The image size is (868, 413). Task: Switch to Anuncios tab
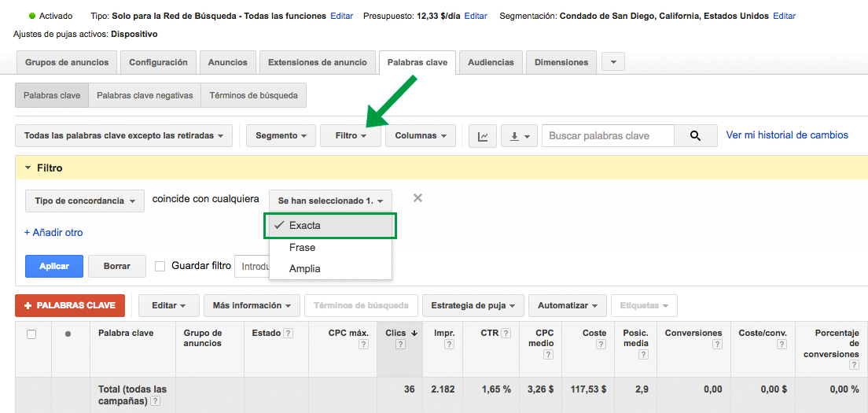[227, 63]
